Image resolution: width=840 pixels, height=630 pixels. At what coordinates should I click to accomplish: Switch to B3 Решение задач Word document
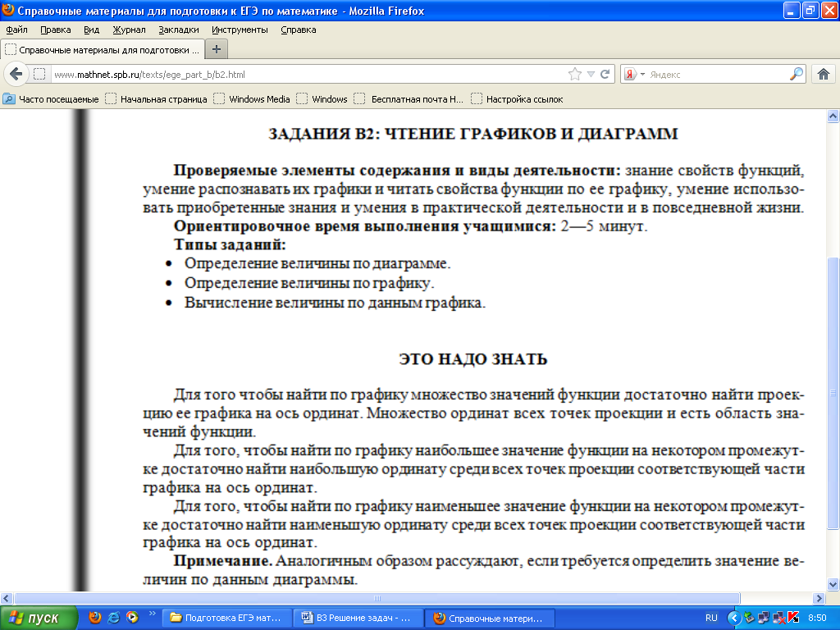tap(358, 618)
